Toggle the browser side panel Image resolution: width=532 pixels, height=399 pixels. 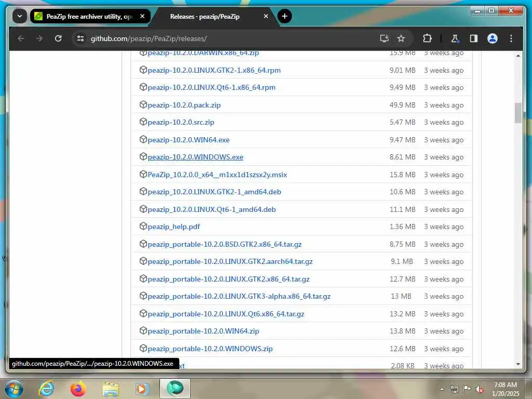click(x=474, y=38)
